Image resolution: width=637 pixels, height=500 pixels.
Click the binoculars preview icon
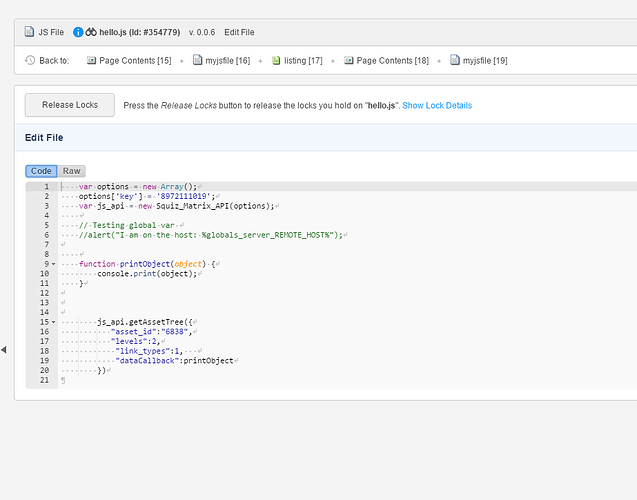click(x=91, y=32)
